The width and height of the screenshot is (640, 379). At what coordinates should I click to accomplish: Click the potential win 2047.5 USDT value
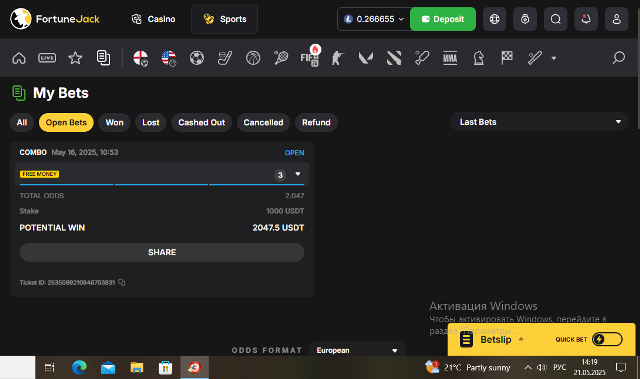[278, 228]
